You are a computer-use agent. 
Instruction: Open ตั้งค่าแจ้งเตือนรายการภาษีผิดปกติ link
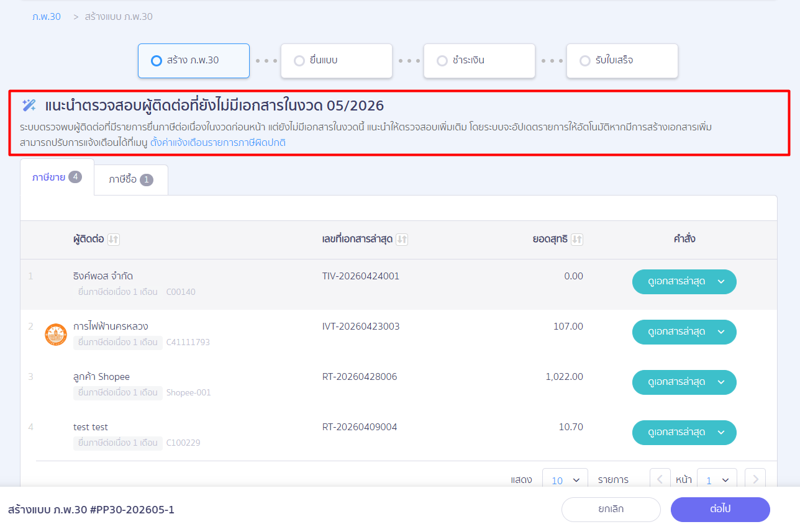(218, 143)
